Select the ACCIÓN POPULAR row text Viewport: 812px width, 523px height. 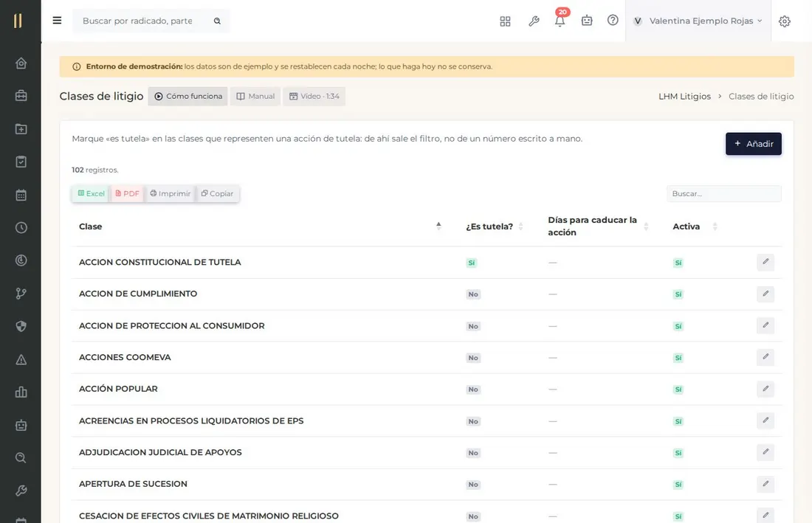(118, 389)
